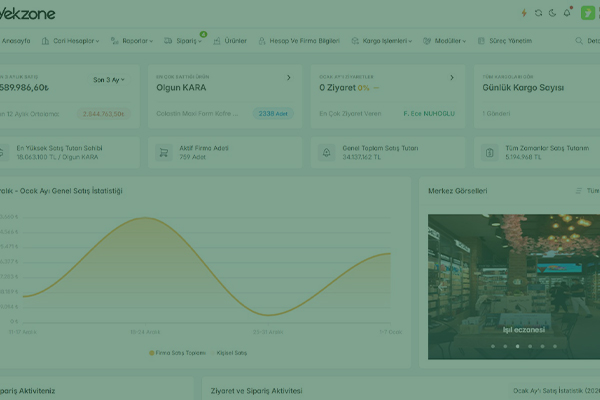
Task: Click Sipariş truck icon
Action: click(168, 41)
